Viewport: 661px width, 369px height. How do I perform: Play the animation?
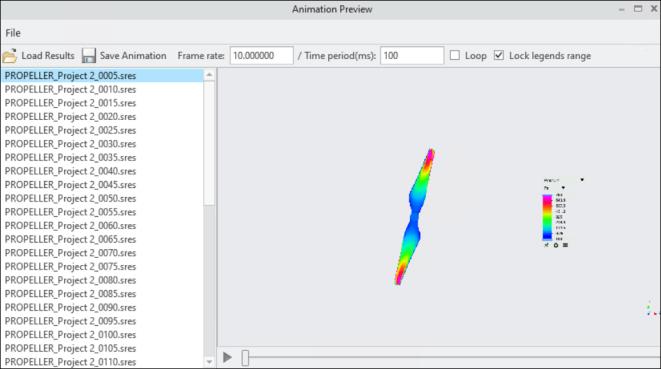tap(227, 358)
